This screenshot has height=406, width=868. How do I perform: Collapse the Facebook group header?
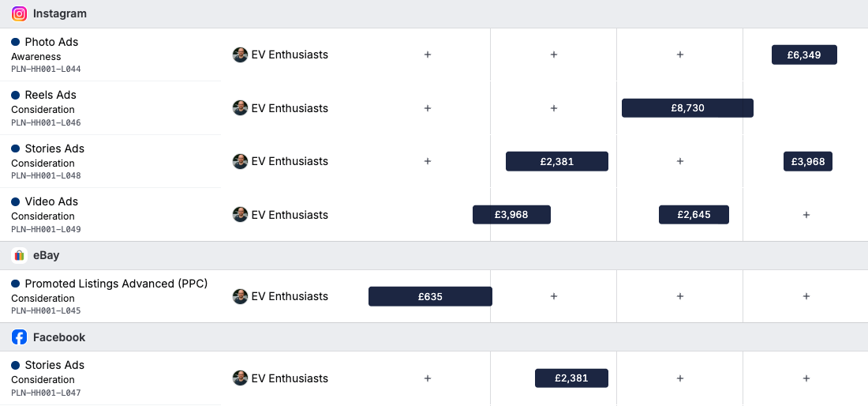point(59,337)
